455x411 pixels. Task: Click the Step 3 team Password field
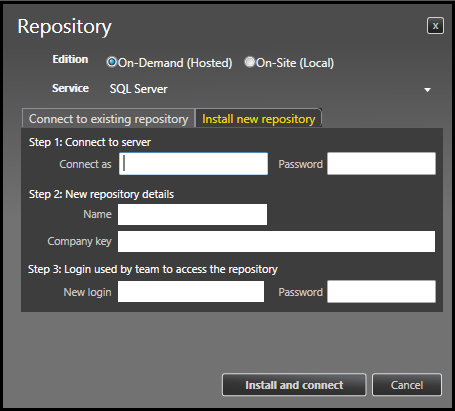click(x=381, y=292)
